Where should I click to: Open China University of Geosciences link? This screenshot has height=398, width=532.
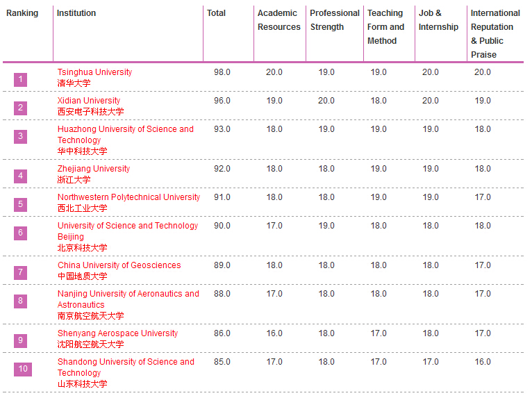[119, 265]
